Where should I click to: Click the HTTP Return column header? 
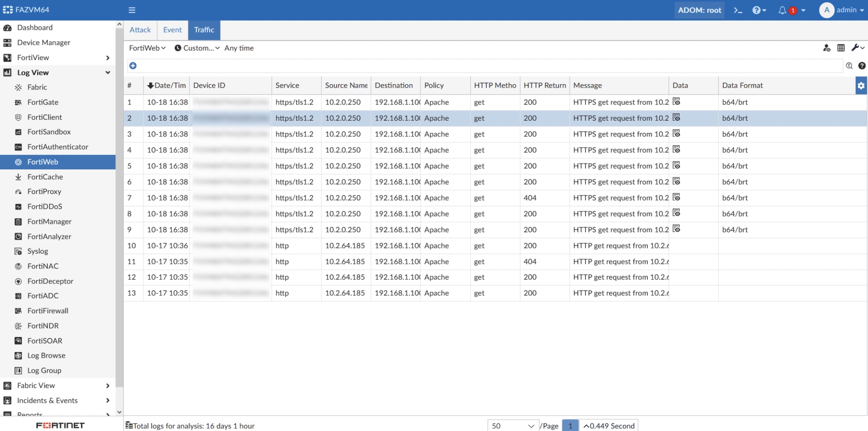click(545, 86)
